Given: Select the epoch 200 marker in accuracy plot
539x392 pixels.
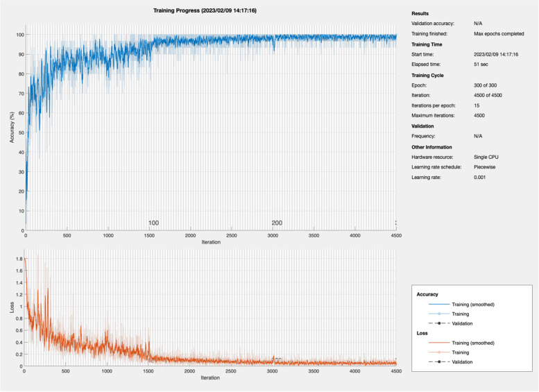Looking at the screenshot, I should click(276, 223).
